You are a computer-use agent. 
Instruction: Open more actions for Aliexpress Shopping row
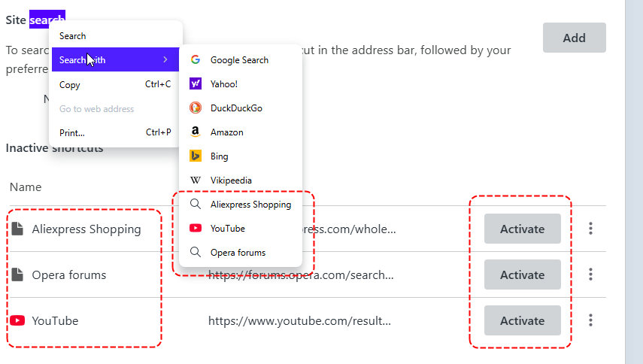pyautogui.click(x=590, y=229)
